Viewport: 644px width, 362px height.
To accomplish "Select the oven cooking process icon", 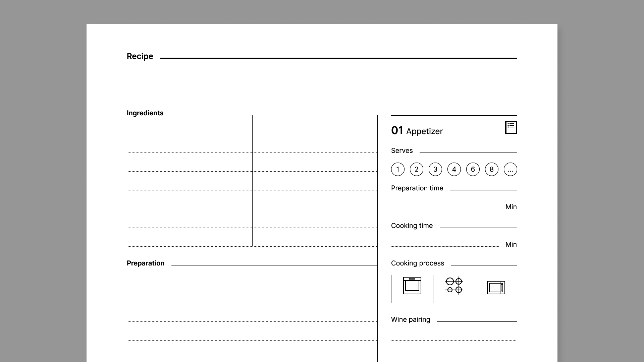I will pos(412,286).
